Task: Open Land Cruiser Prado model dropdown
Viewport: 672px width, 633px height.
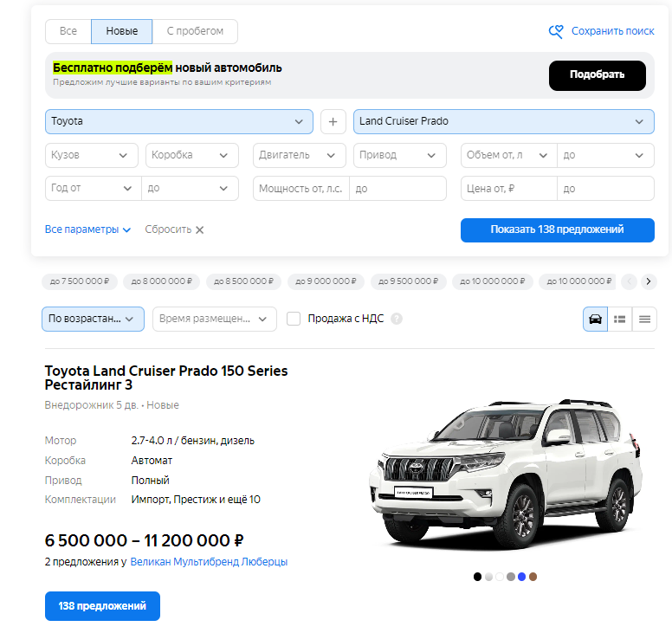Action: 504,122
